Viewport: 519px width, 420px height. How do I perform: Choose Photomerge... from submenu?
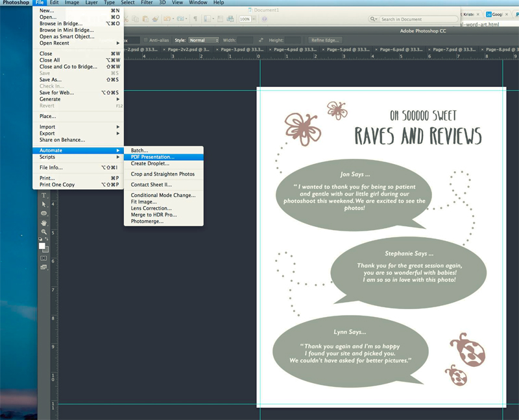(x=164, y=221)
